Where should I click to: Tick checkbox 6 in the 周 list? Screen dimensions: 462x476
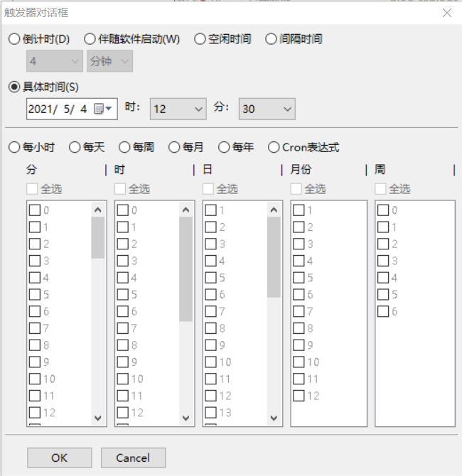pyautogui.click(x=383, y=311)
